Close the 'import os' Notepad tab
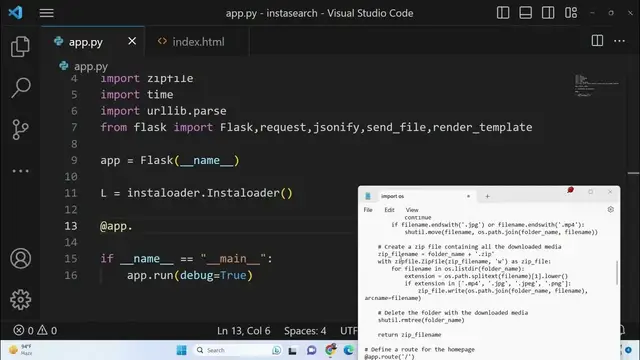This screenshot has width=640, height=360. [x=468, y=196]
